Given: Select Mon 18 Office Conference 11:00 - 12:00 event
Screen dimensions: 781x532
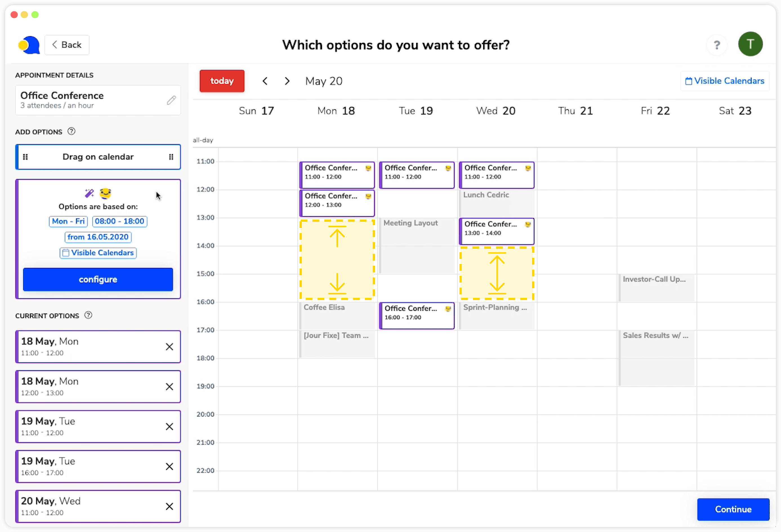Looking at the screenshot, I should (337, 175).
